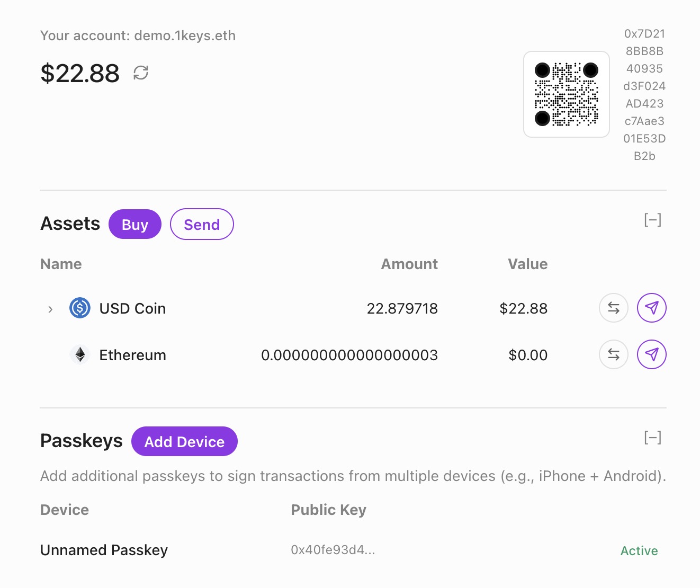Collapse the Assets section
700x588 pixels.
coord(652,220)
